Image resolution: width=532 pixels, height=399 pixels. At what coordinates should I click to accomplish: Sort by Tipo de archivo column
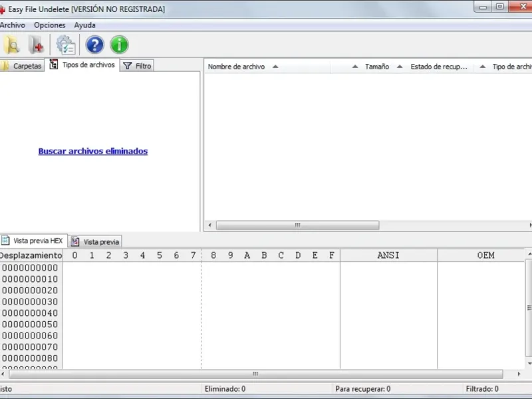(512, 66)
